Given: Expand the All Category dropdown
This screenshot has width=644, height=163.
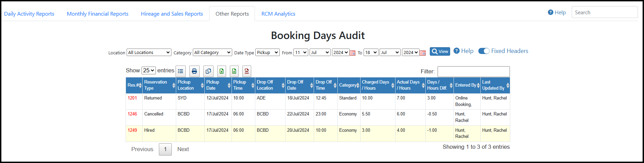Looking at the screenshot, I should [x=212, y=53].
